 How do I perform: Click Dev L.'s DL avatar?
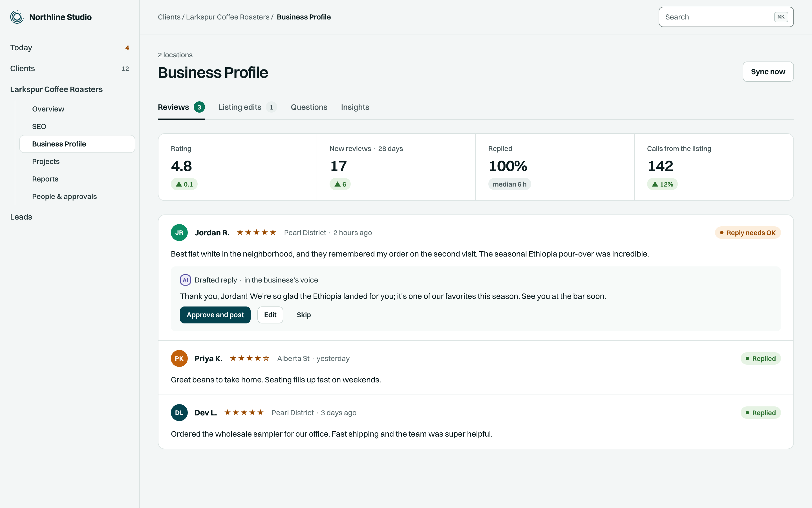click(x=179, y=413)
